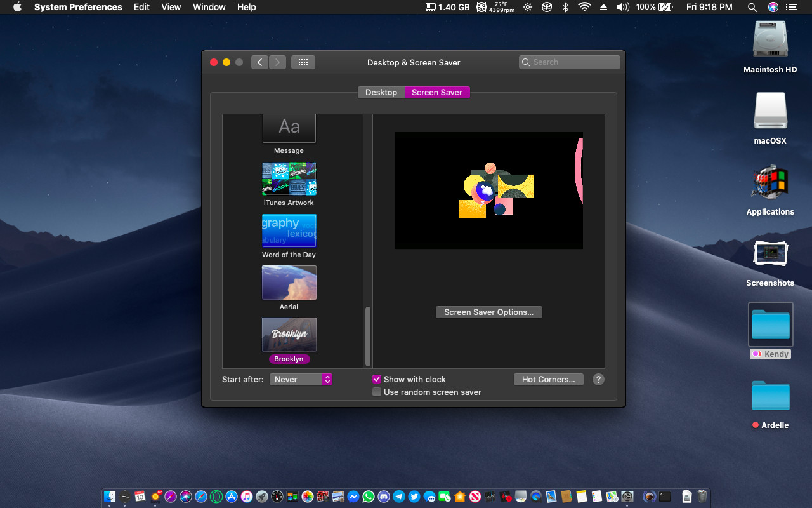Screen dimensions: 812x508
Task: Focus the Search field in the toolbar
Action: click(x=570, y=62)
